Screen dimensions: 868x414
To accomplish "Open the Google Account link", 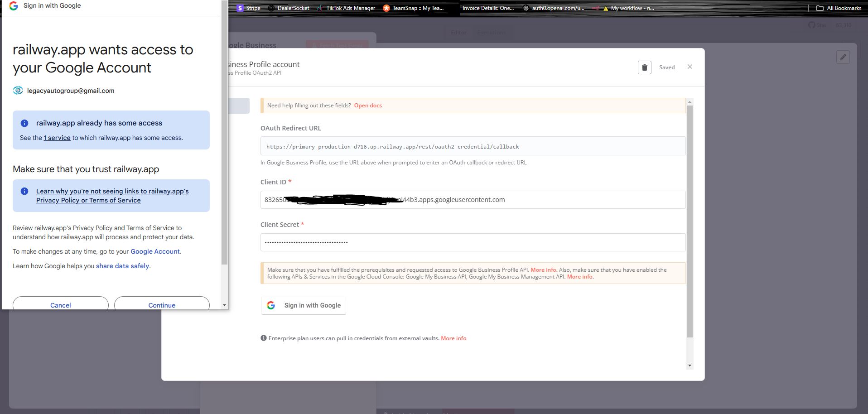I will [x=155, y=251].
